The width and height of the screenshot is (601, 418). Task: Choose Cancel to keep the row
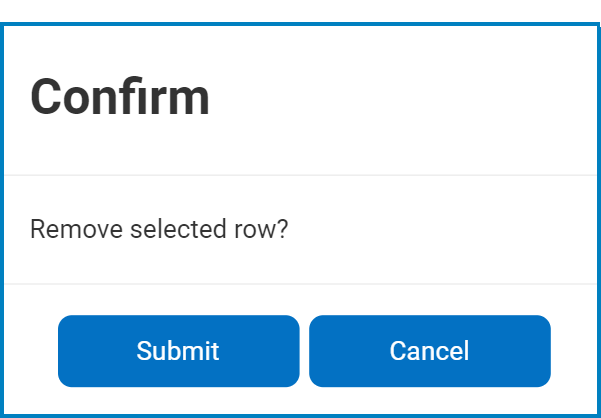pyautogui.click(x=429, y=351)
